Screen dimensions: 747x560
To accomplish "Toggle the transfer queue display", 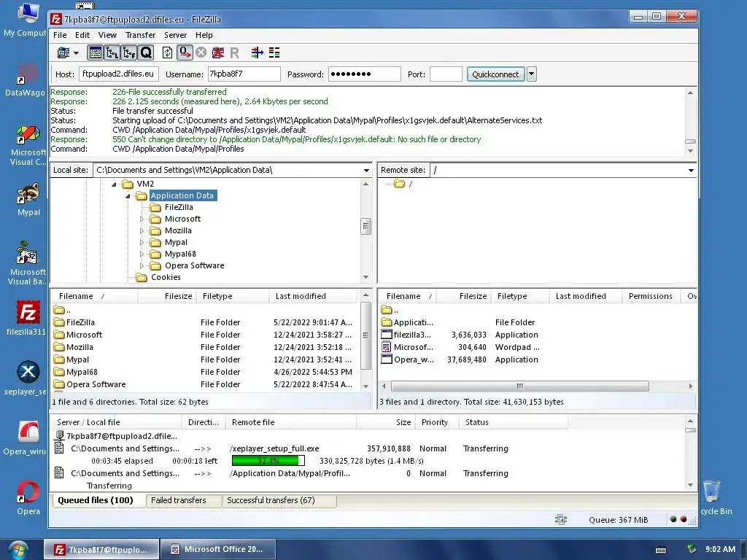I will point(146,52).
